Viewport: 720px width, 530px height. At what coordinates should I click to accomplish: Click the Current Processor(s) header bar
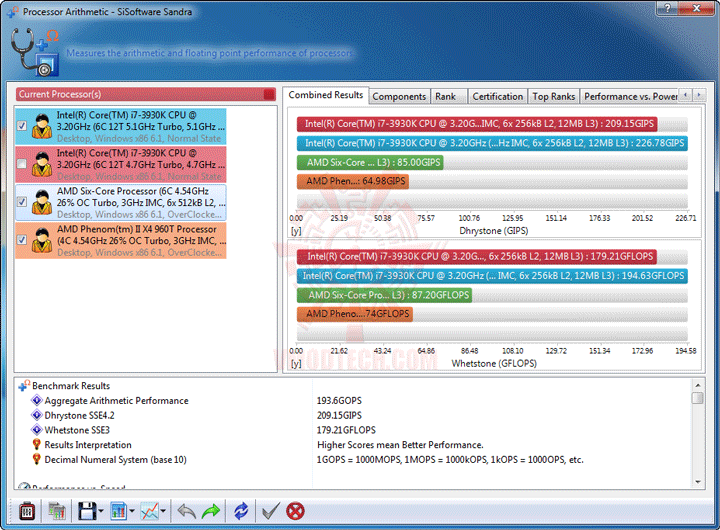click(146, 94)
